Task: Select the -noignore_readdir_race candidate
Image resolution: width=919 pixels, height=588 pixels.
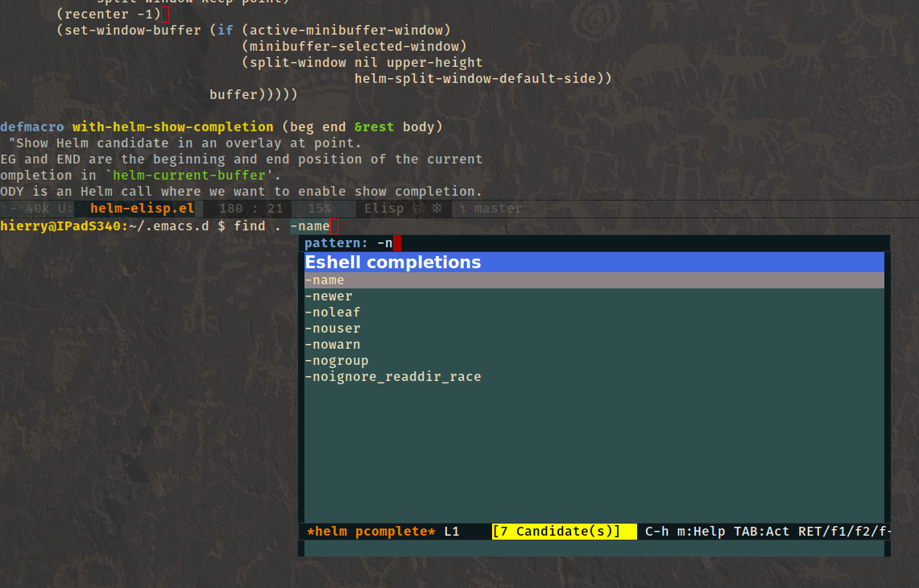Action: [x=594, y=377]
